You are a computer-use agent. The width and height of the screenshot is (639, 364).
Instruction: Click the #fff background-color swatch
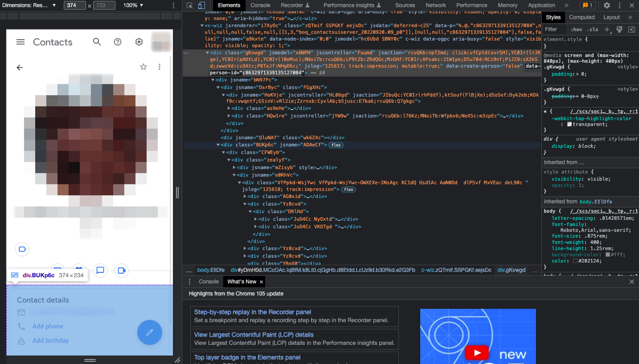(608, 255)
